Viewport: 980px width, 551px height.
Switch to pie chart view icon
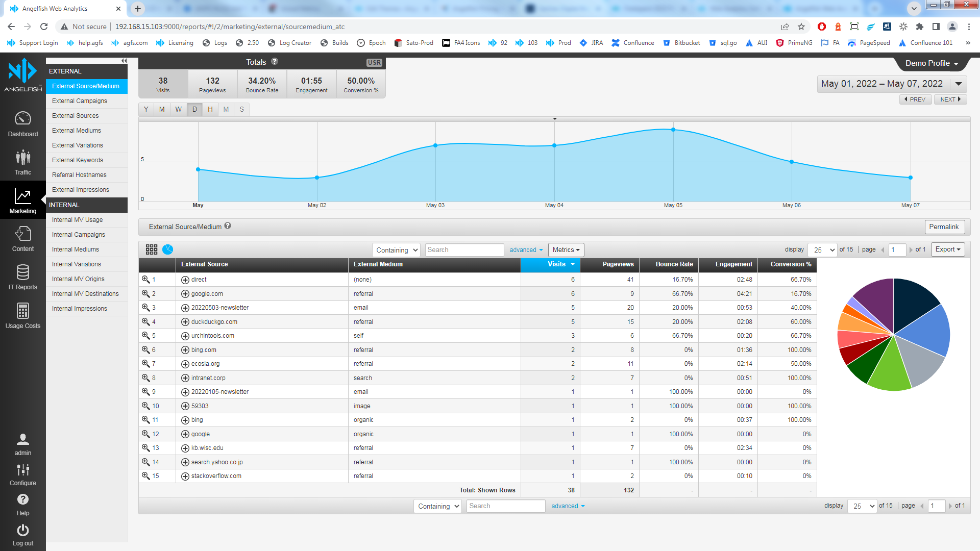pyautogui.click(x=167, y=249)
